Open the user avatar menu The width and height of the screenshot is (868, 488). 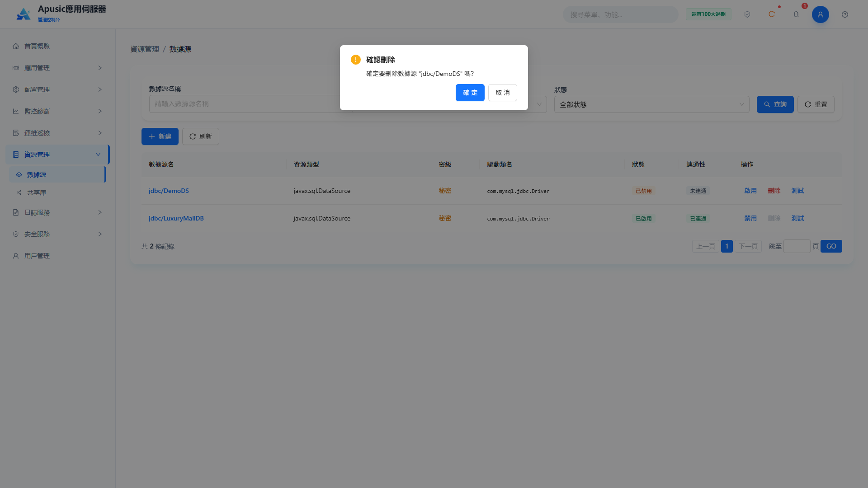(821, 14)
